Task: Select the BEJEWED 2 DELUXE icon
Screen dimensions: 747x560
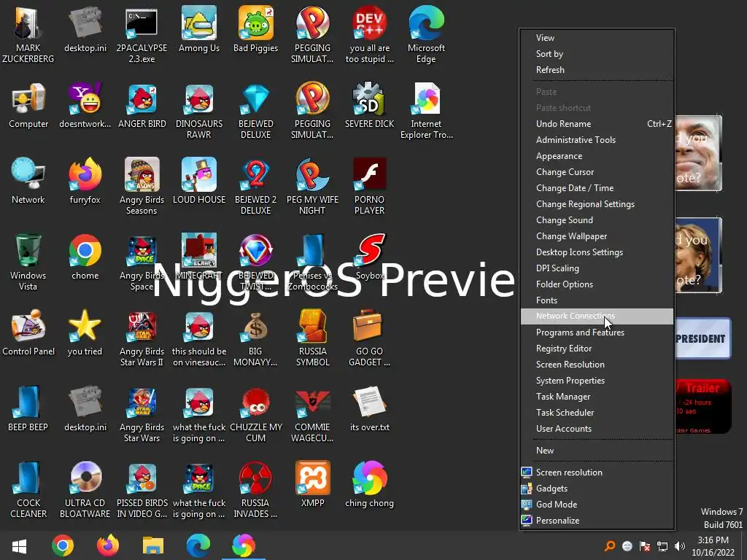Action: (x=255, y=187)
